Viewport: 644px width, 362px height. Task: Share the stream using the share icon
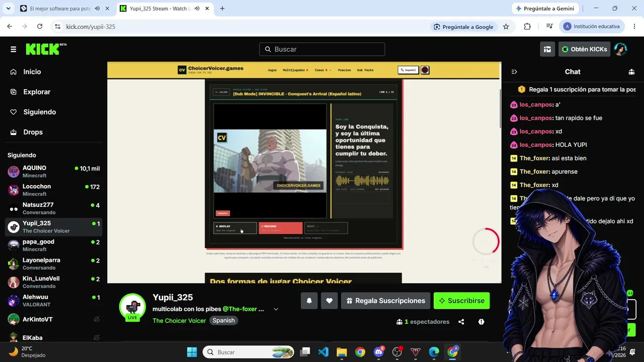pyautogui.click(x=461, y=322)
